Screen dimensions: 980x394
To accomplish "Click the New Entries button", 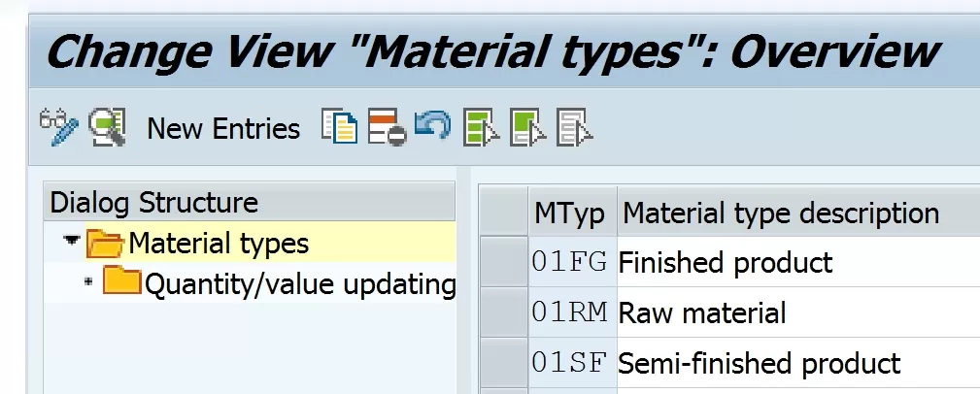I will (223, 129).
